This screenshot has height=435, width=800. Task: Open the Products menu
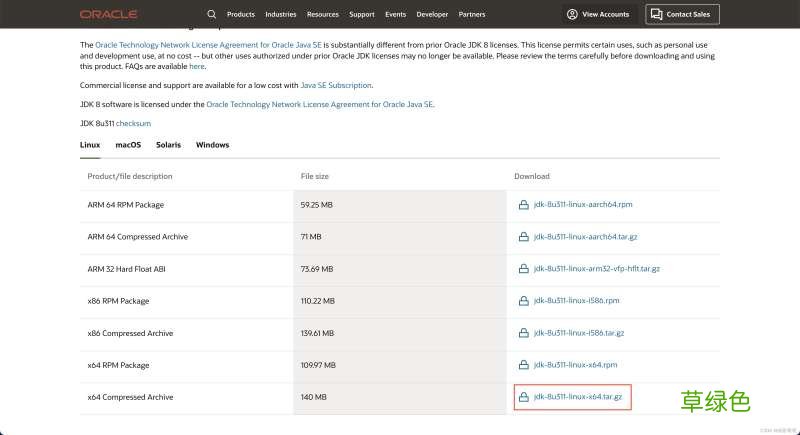click(x=240, y=15)
